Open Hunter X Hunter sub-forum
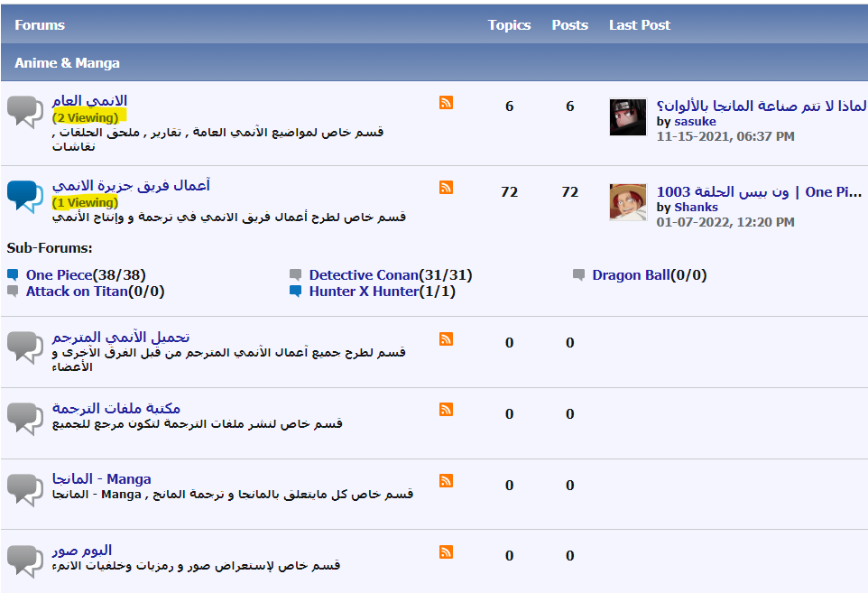Image resolution: width=868 pixels, height=593 pixels. click(x=364, y=292)
